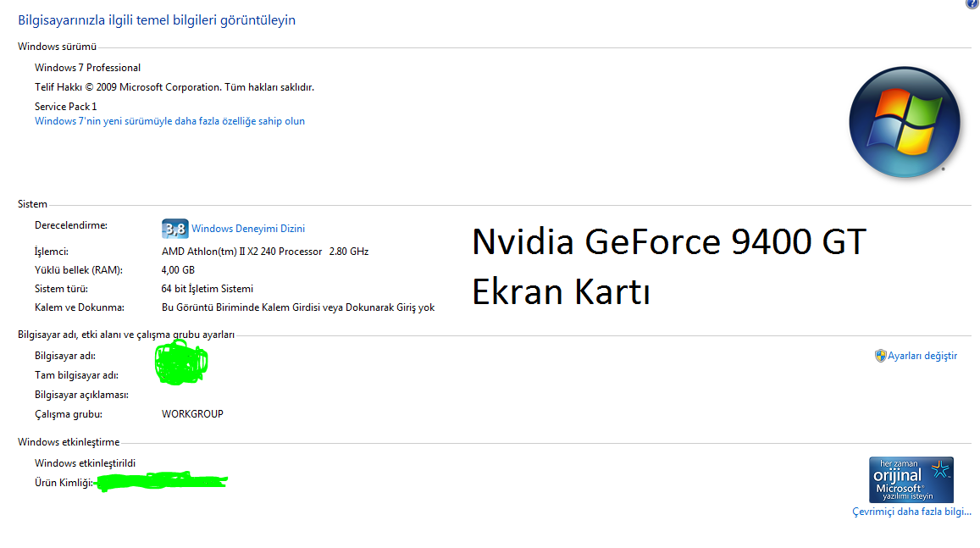Open the Windows 7'nin yeni sürümüyle link
The image size is (980, 548).
pos(169,121)
